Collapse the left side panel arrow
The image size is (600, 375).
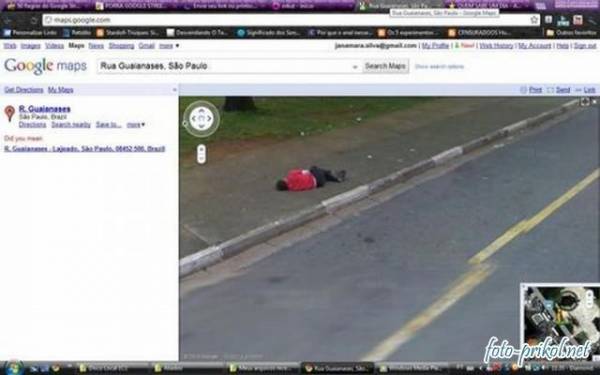pyautogui.click(x=174, y=90)
